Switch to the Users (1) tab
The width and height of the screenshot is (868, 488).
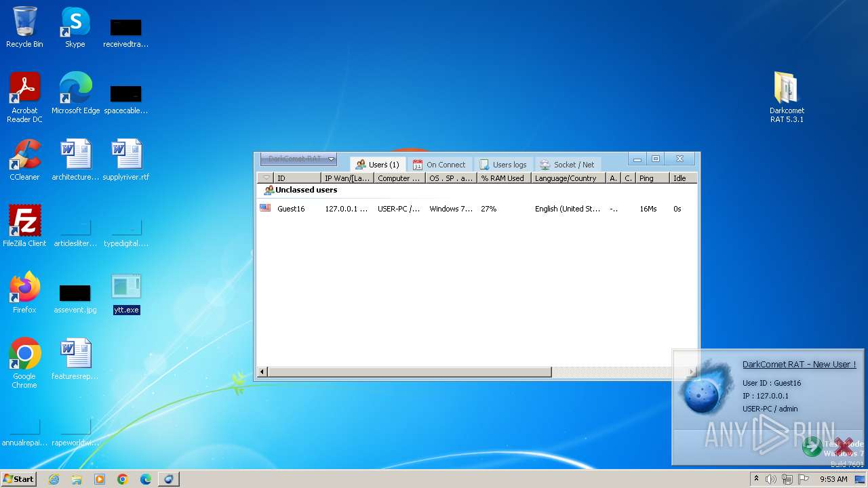tap(378, 165)
